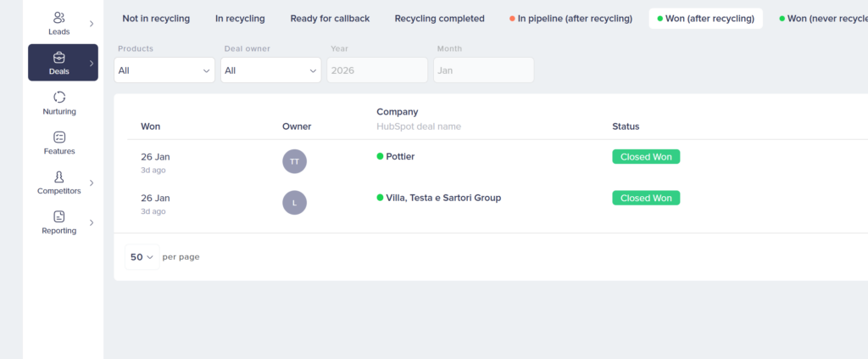This screenshot has width=868, height=359.
Task: Select the In pipeline (after recycling) tab
Action: pyautogui.click(x=570, y=19)
